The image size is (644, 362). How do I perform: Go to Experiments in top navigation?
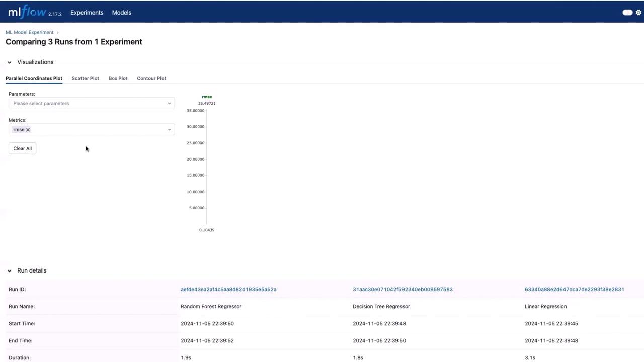[x=87, y=13]
